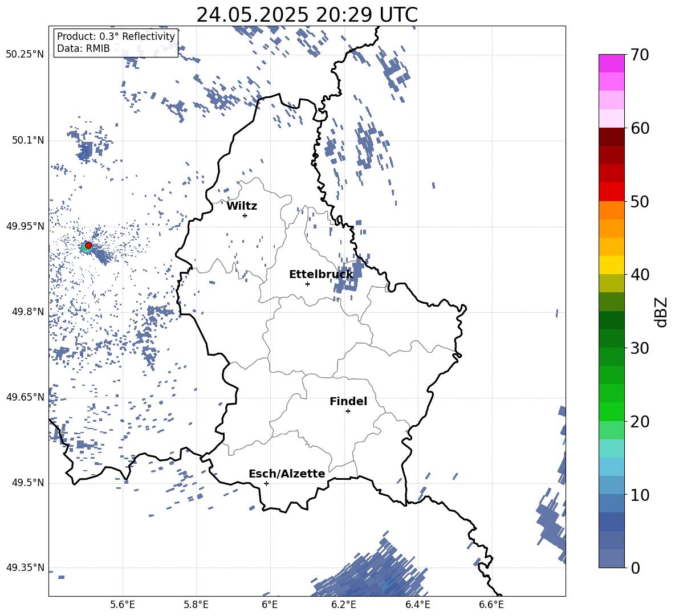Click the colorbar tick label 60
This screenshot has height=616, width=675.
click(x=640, y=128)
